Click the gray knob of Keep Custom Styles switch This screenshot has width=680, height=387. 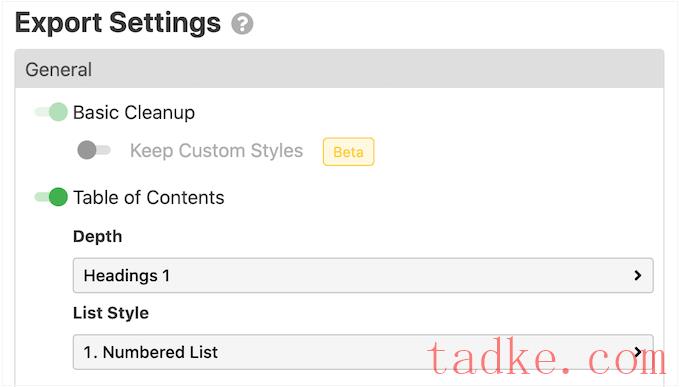87,150
